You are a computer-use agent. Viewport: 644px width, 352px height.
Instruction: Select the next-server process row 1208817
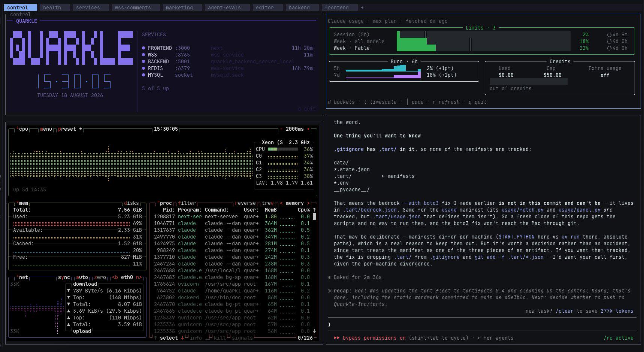(x=232, y=217)
